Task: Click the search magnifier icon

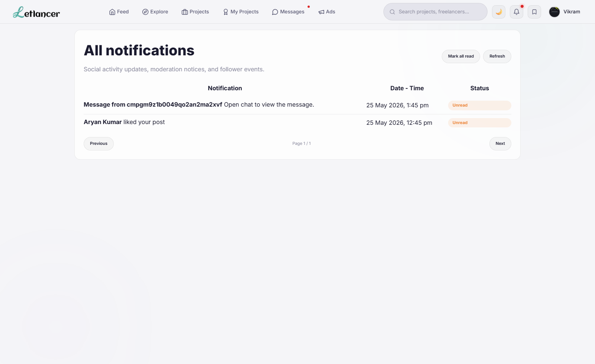Action: tap(392, 12)
